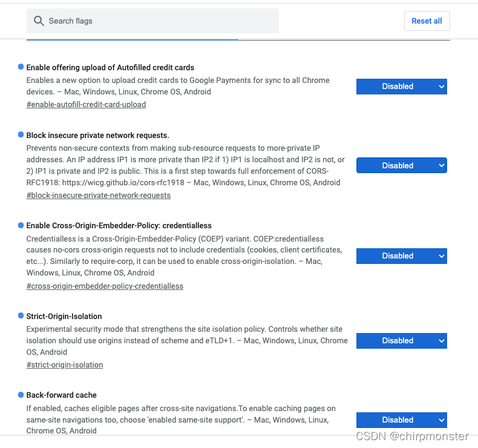
Task: Click blue dot beside Autofilled credit cards flag
Action: tap(21, 67)
